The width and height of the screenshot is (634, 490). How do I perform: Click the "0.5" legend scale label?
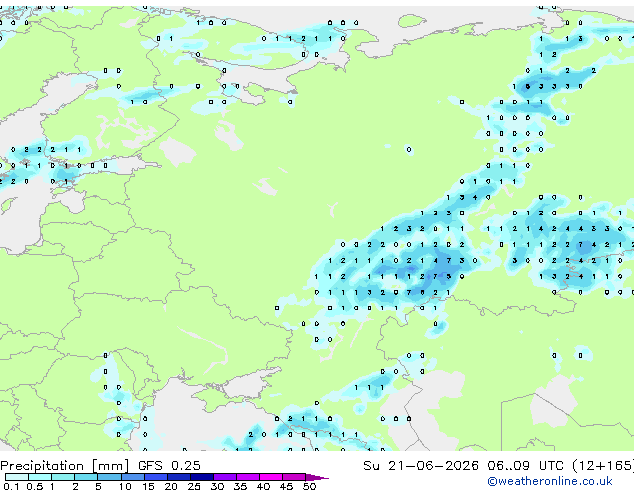35,486
